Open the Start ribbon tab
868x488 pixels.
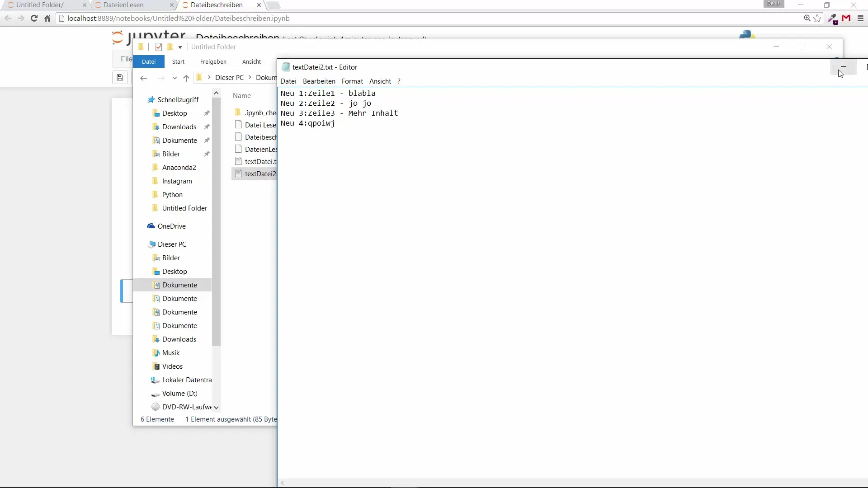coord(178,62)
